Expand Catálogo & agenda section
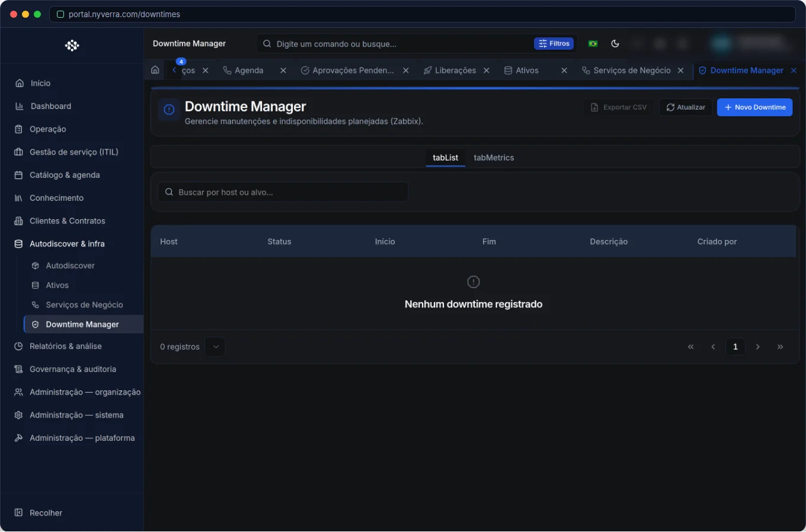This screenshot has width=806, height=532. tap(65, 175)
